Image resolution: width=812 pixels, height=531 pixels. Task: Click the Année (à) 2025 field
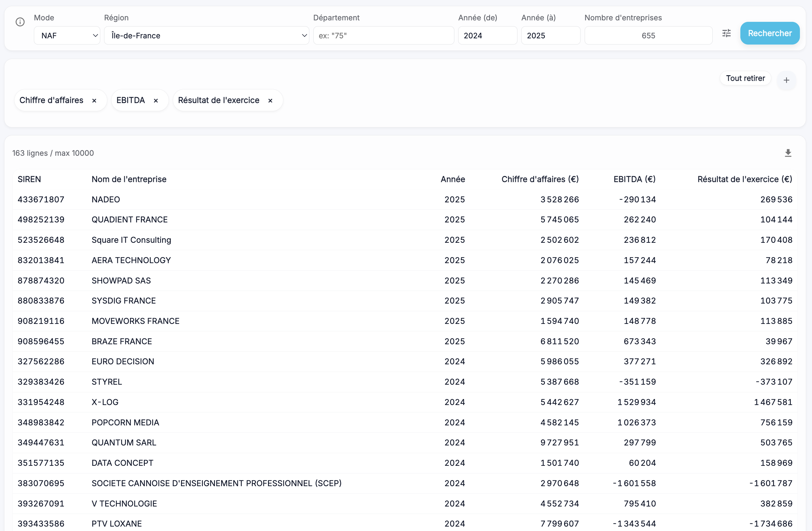pos(550,35)
